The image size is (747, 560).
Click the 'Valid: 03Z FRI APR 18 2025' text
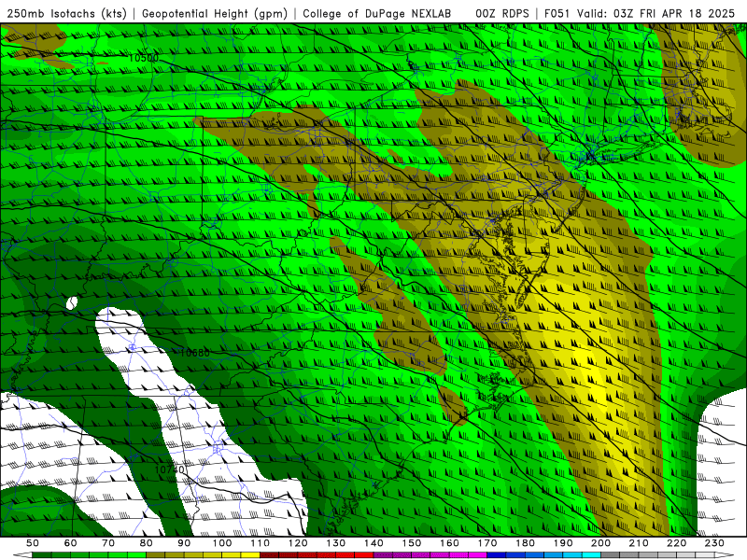656,13
